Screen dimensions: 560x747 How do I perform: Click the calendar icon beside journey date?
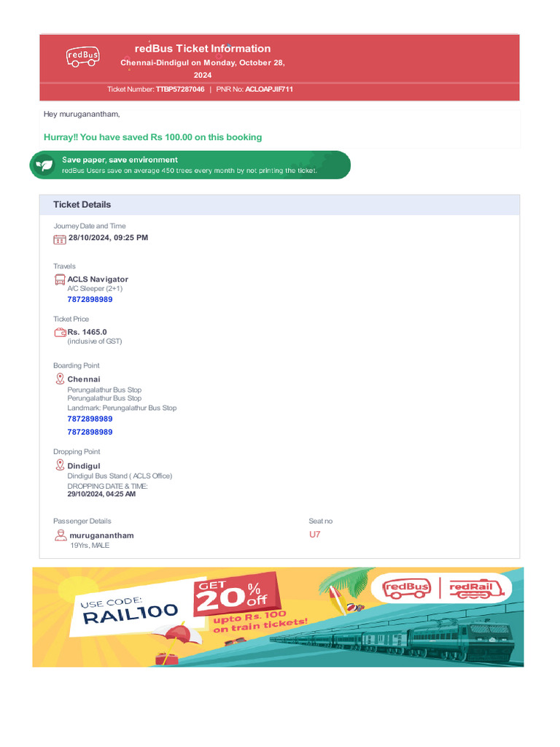pos(60,239)
